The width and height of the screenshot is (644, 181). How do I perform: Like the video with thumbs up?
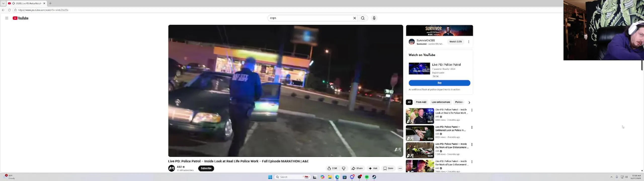(x=332, y=168)
